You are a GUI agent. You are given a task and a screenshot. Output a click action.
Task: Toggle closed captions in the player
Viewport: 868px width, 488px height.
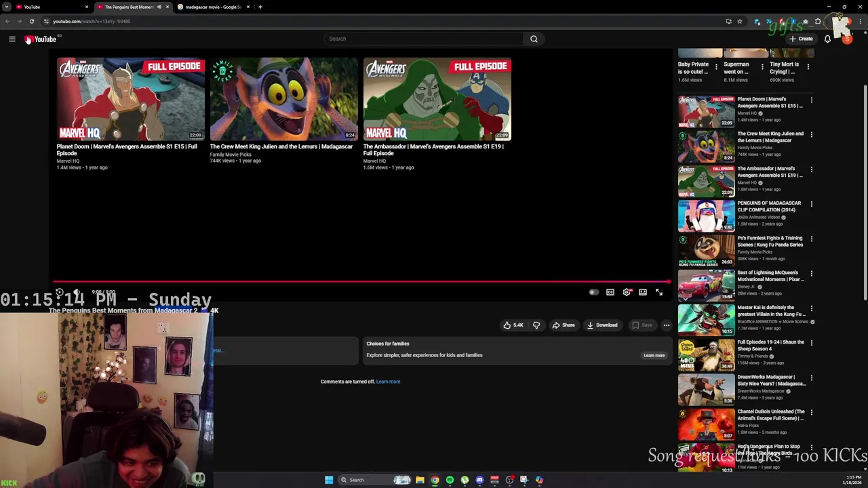(x=610, y=292)
